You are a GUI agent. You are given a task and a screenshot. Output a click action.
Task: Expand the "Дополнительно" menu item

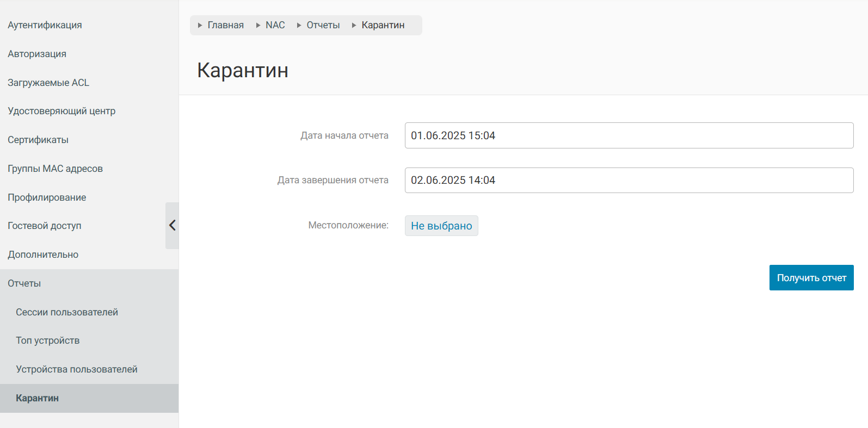[43, 255]
